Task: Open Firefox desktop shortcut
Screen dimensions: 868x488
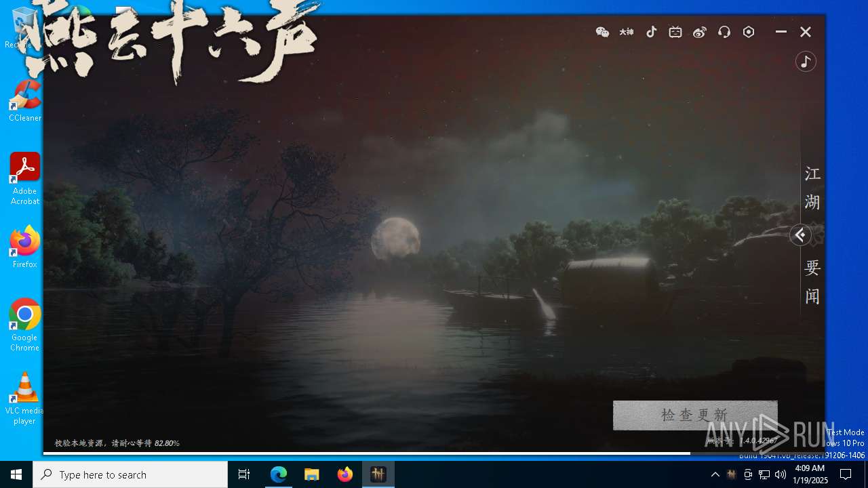Action: point(25,247)
